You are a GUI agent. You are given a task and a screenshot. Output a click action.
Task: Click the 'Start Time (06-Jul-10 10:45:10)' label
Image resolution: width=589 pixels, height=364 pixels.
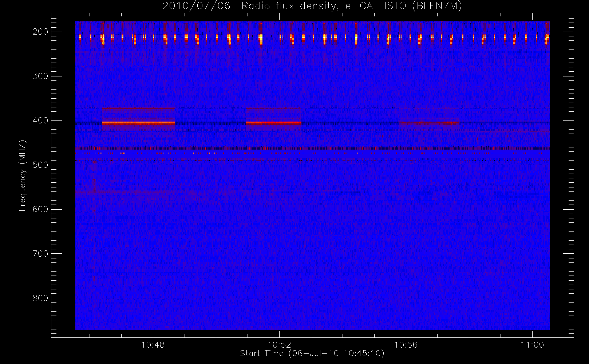312,353
